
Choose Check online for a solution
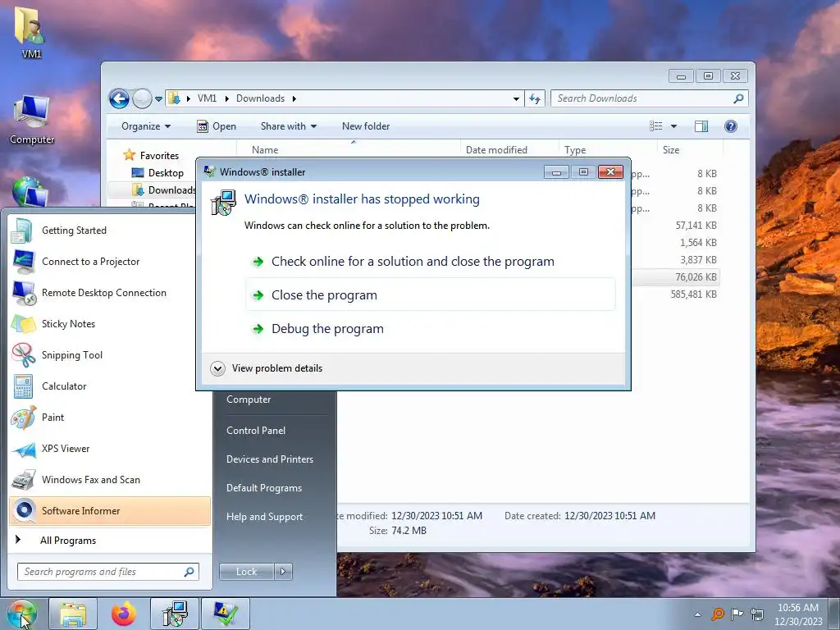[430, 262]
